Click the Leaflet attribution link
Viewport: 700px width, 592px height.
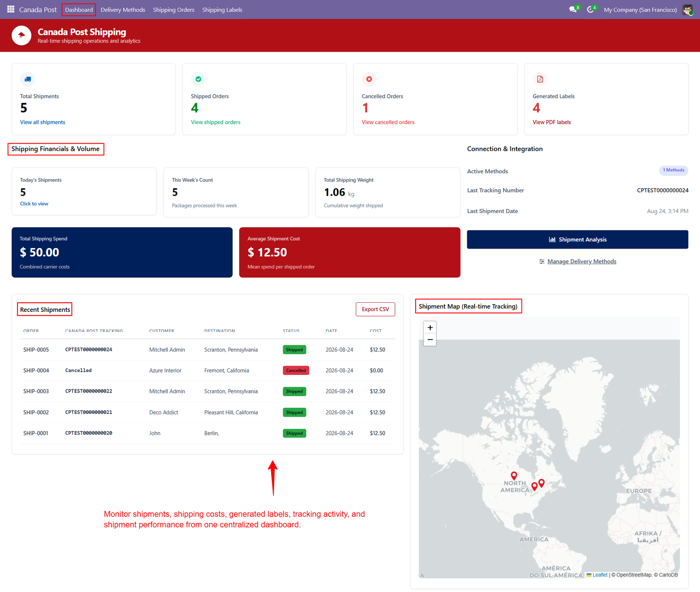(600, 575)
